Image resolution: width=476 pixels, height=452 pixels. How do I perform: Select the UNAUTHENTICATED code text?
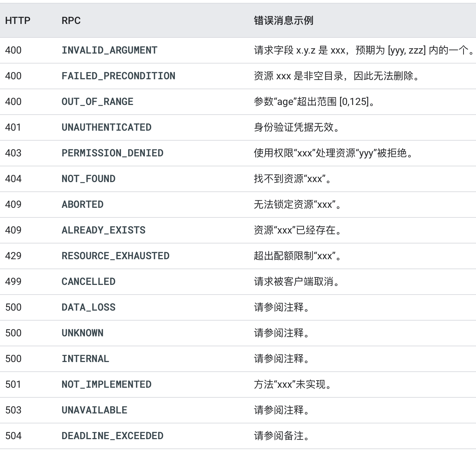coord(106,127)
